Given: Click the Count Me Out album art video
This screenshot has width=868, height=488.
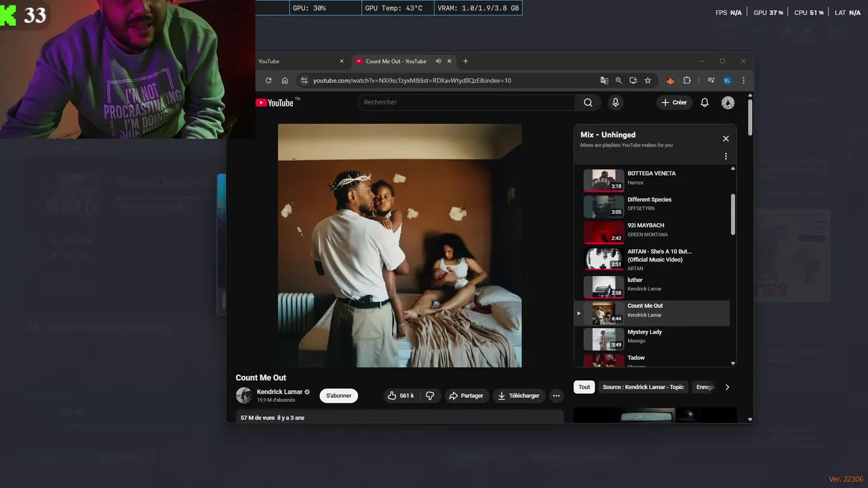Looking at the screenshot, I should click(399, 245).
